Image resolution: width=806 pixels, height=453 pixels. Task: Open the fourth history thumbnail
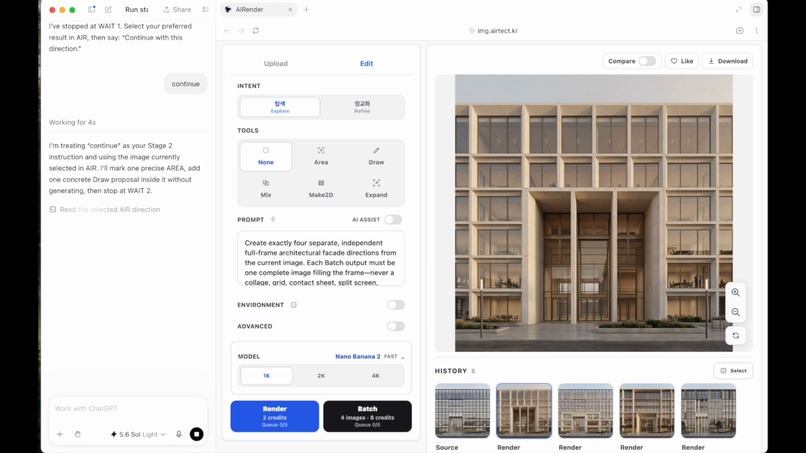[x=647, y=410]
